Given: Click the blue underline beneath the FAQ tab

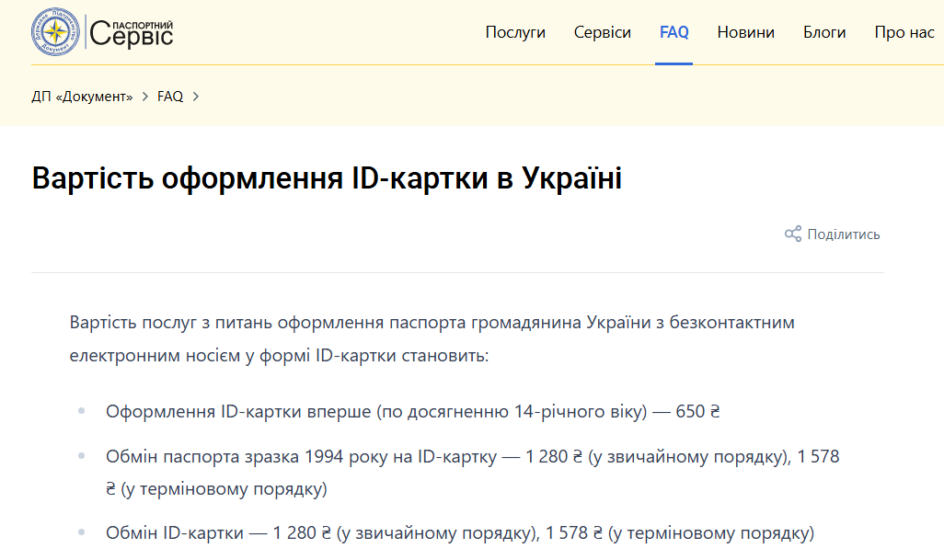Looking at the screenshot, I should (673, 63).
